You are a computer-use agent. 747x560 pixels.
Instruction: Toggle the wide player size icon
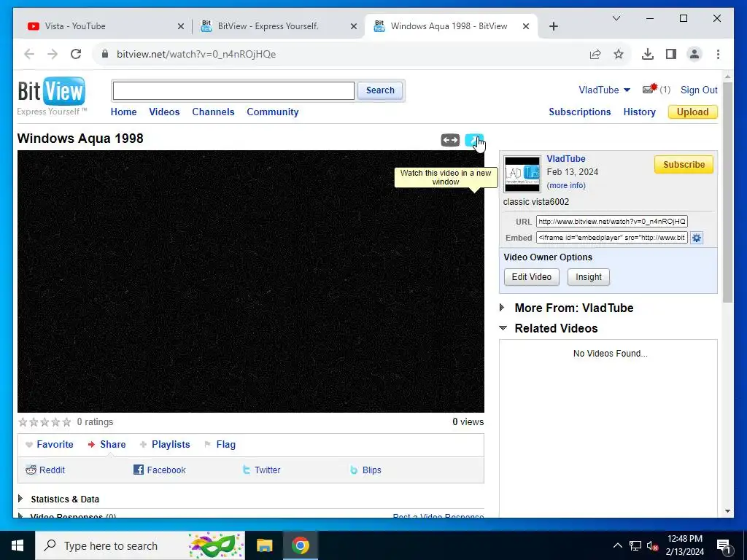pyautogui.click(x=450, y=140)
